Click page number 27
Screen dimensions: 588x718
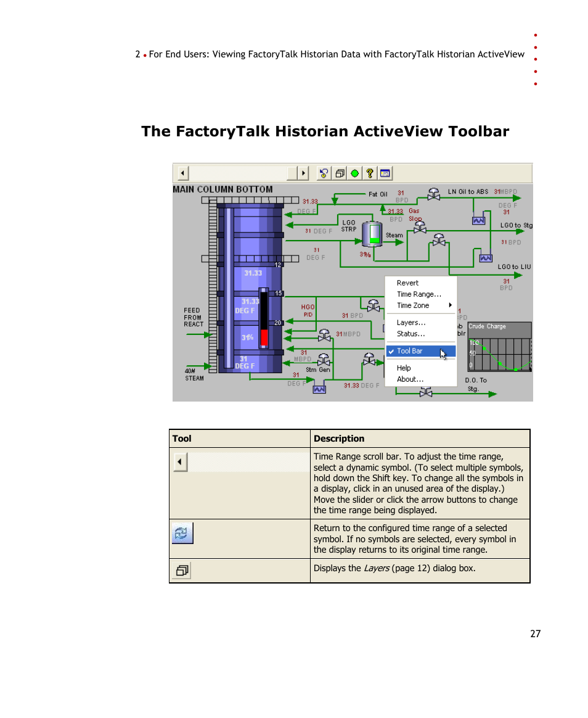pos(536,633)
